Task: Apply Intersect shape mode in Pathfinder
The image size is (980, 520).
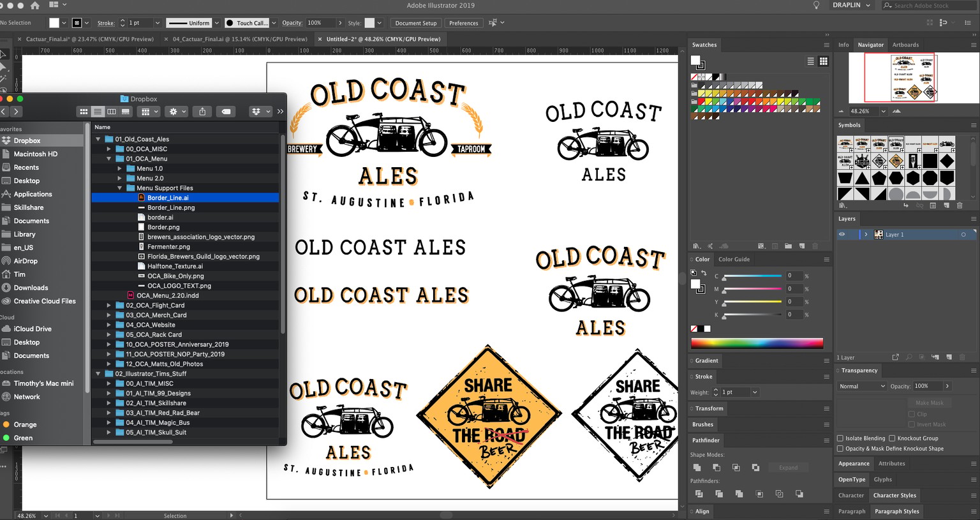Action: [736, 468]
